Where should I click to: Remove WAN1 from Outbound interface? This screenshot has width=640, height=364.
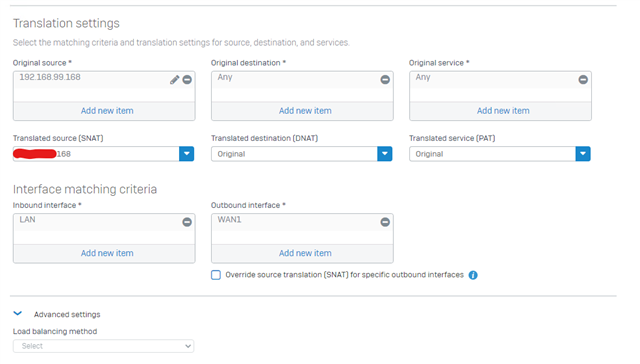385,222
